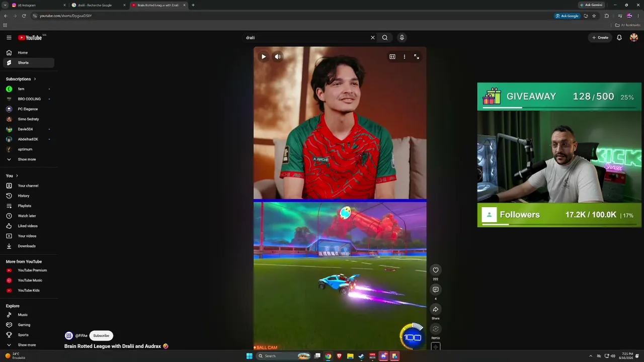This screenshot has width=644, height=362.
Task: Open Steam from the taskbar
Action: pos(361,356)
